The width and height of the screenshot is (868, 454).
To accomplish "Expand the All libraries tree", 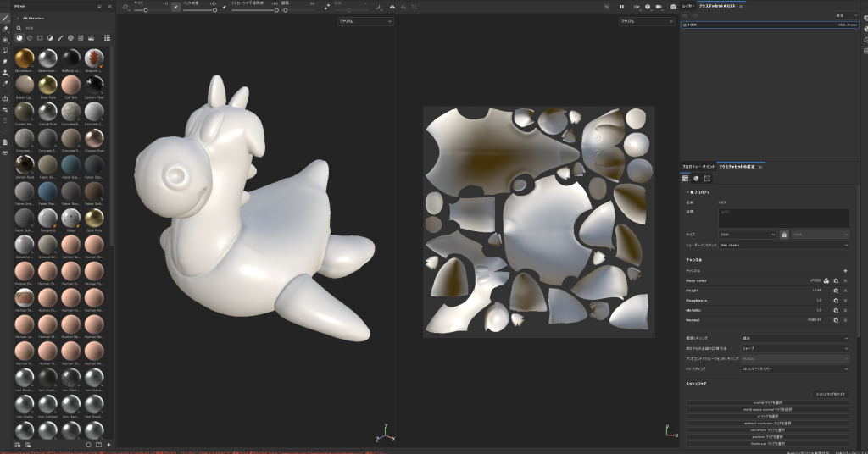I will 18,19.
